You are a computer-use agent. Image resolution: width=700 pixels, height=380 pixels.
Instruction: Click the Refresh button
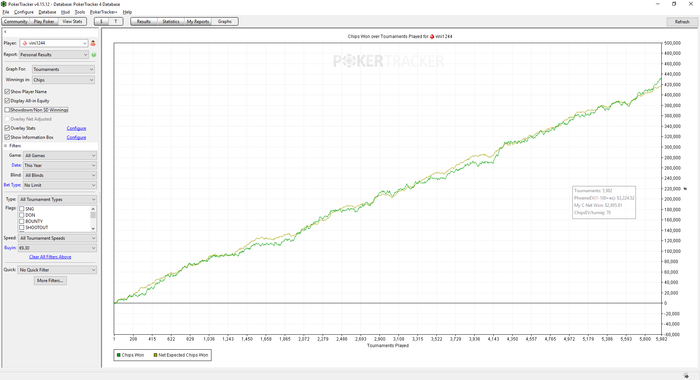(x=682, y=21)
